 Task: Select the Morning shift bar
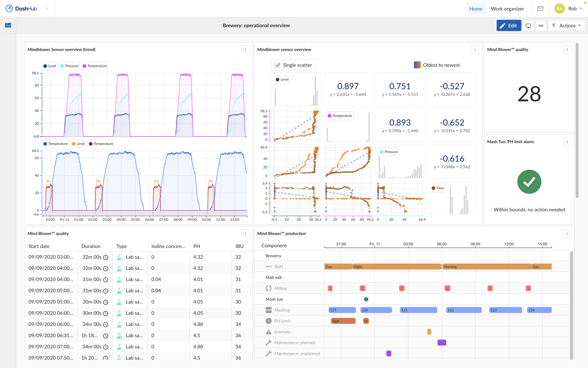tap(486, 267)
